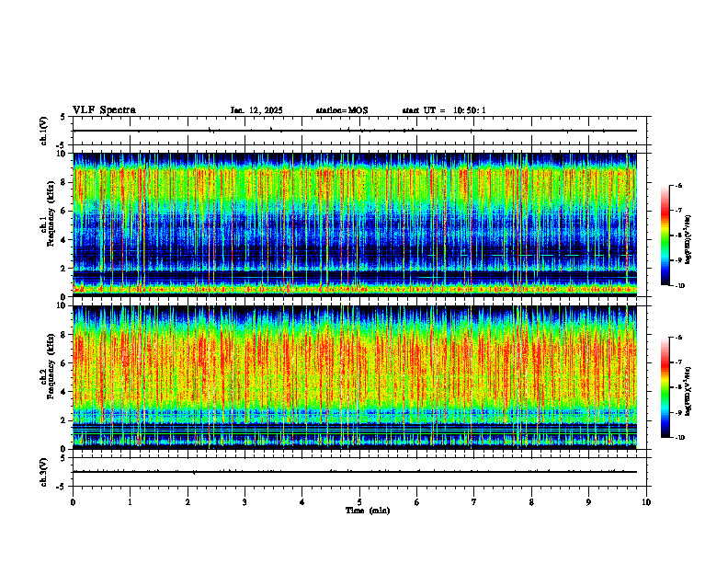The width and height of the screenshot is (728, 563).
Task: Click the ch.1 PSD color scale bar
Action: [x=665, y=236]
